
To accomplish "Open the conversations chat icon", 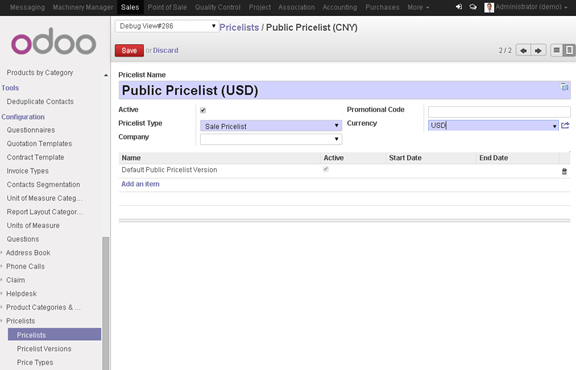I will coord(473,7).
